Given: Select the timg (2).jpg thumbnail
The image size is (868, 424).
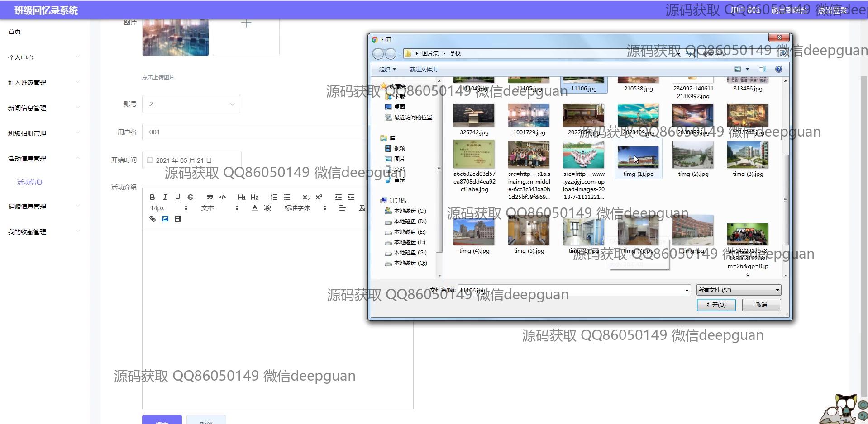Looking at the screenshot, I should (693, 159).
